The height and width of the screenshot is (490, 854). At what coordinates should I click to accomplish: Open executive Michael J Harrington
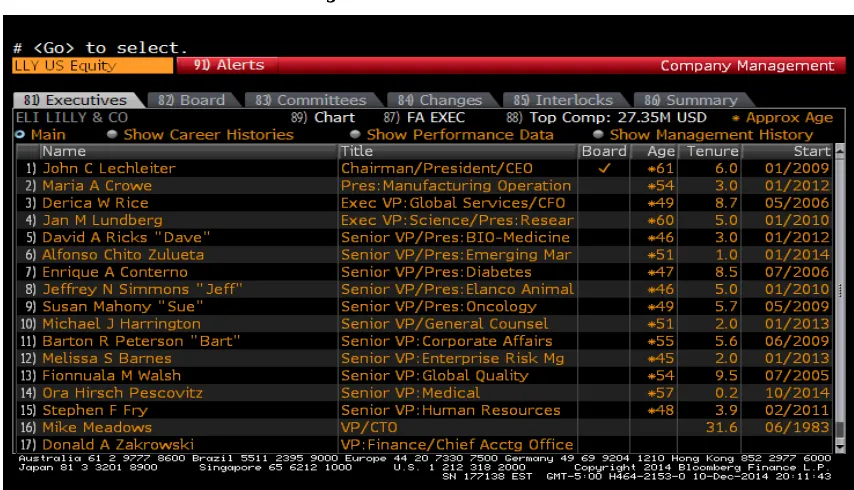click(121, 324)
